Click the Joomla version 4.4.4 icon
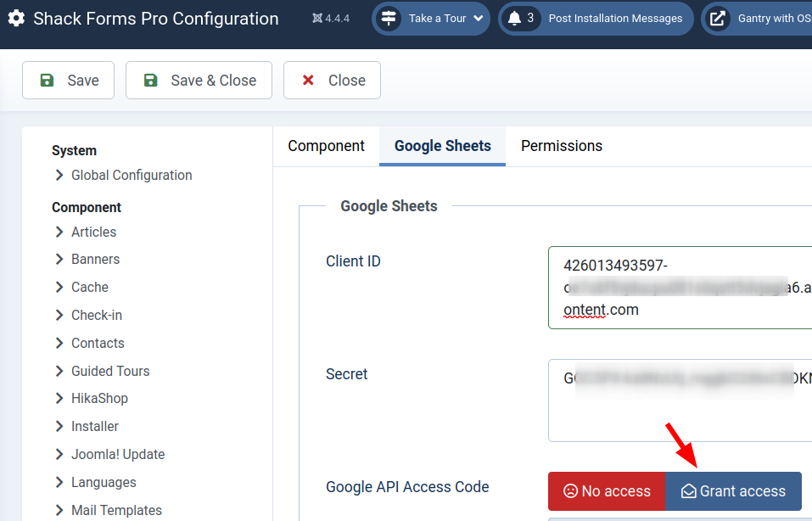This screenshot has height=521, width=812. pyautogui.click(x=317, y=18)
